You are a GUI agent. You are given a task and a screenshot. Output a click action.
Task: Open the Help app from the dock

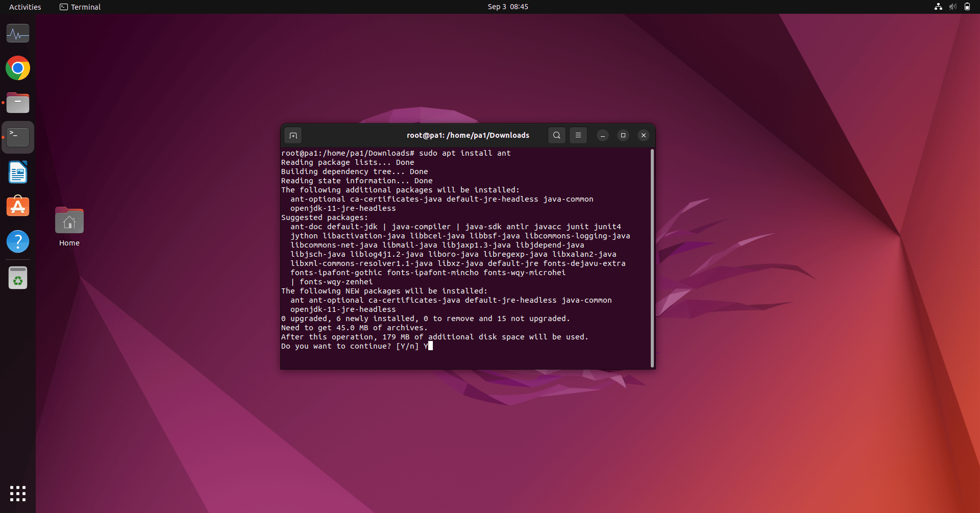coord(17,241)
